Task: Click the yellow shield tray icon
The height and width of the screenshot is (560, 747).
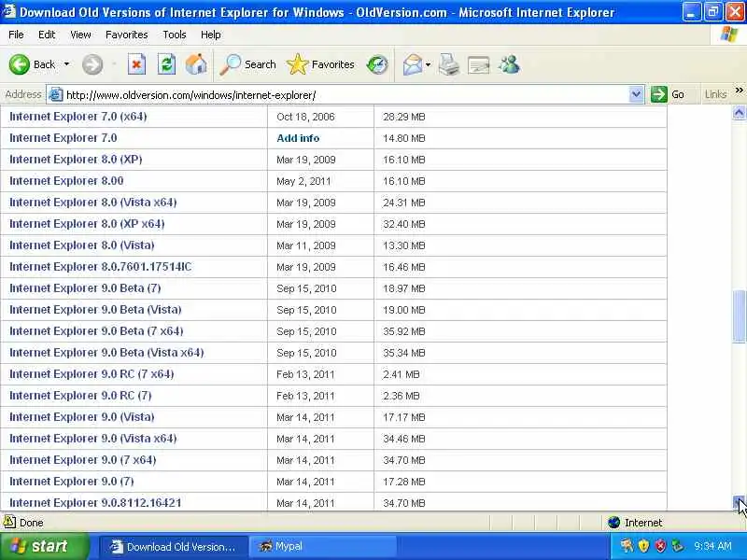Action: (643, 546)
